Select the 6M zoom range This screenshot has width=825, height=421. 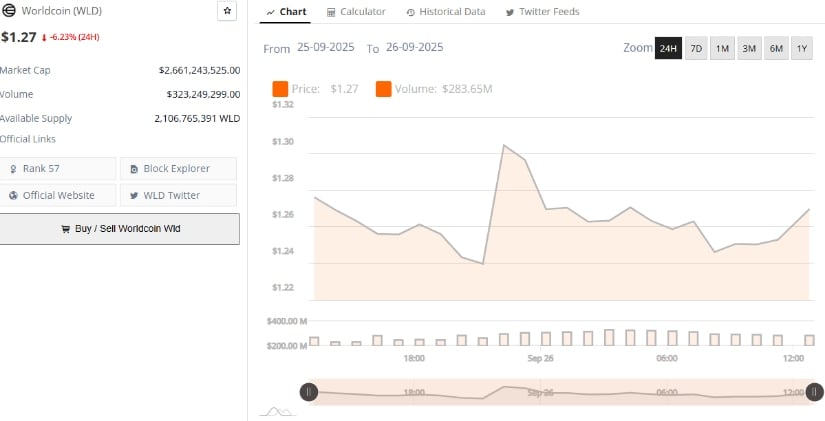point(776,48)
